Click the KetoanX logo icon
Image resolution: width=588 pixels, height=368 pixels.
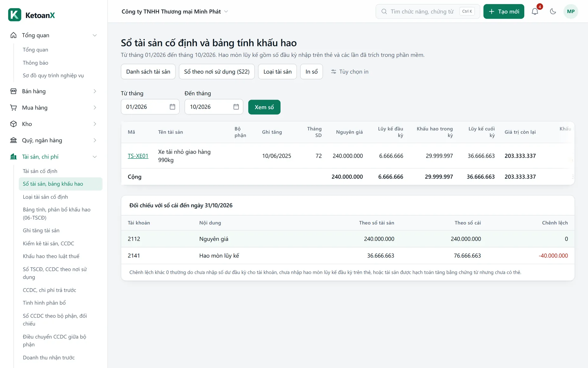pos(15,15)
